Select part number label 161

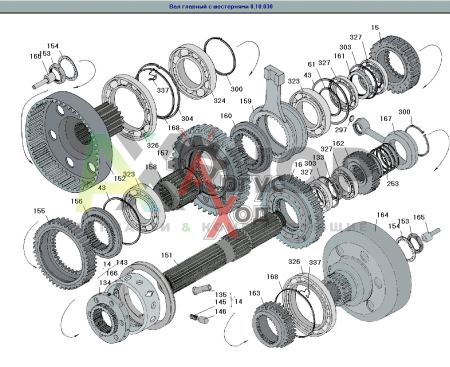pos(339,56)
